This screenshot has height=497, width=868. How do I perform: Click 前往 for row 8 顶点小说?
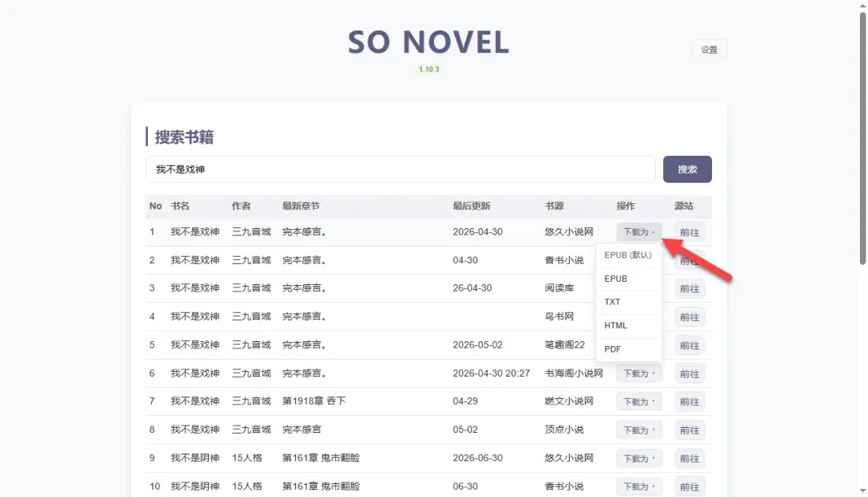690,430
